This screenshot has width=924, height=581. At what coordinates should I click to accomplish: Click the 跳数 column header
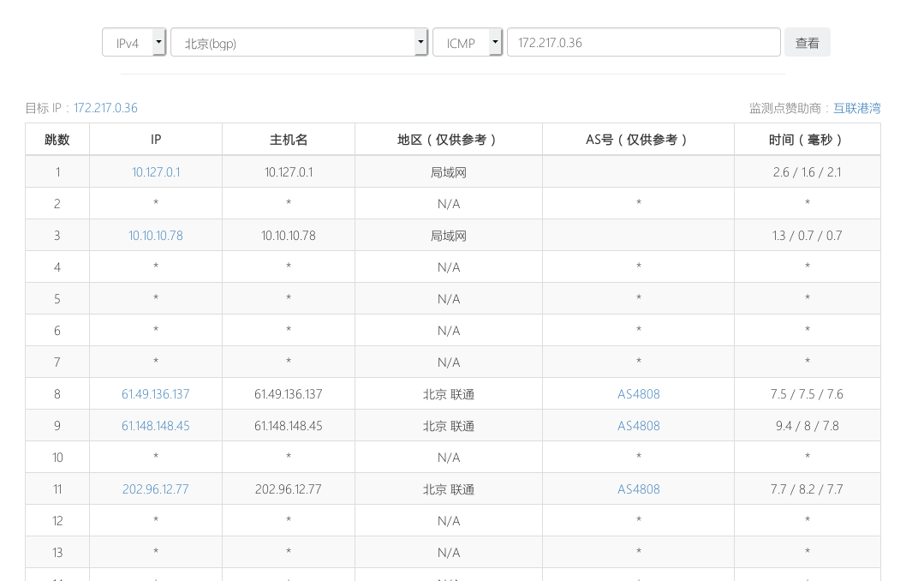[57, 140]
